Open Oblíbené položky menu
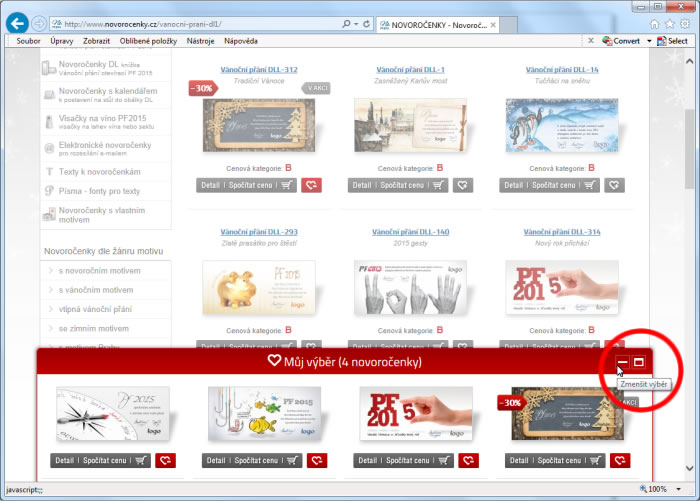 (x=148, y=41)
